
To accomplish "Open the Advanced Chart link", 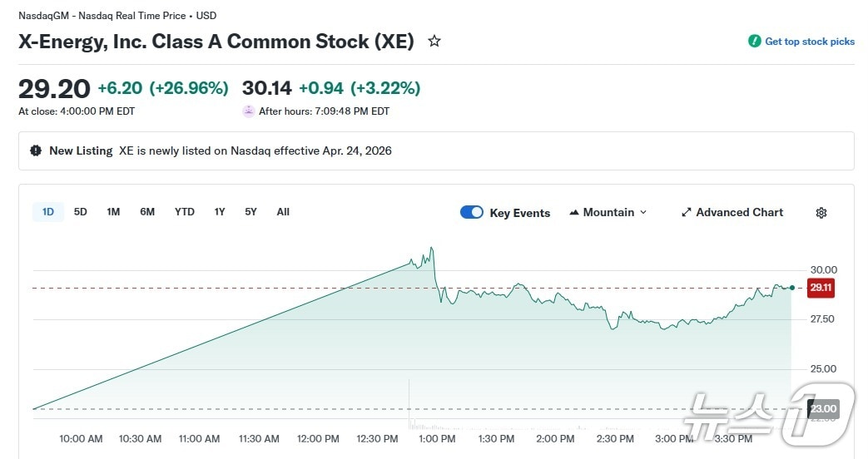I will pyautogui.click(x=739, y=213).
